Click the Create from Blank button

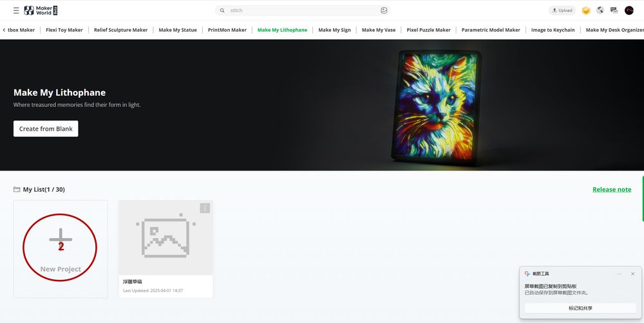click(x=46, y=129)
